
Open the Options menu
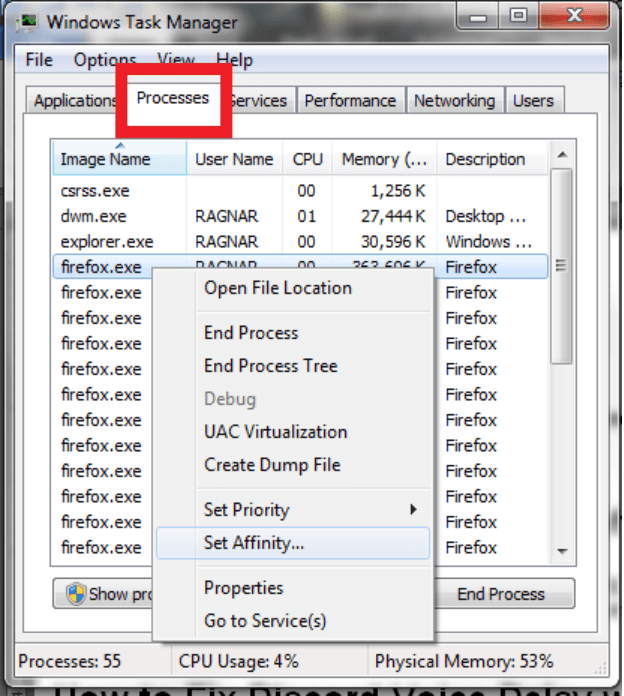tap(105, 60)
